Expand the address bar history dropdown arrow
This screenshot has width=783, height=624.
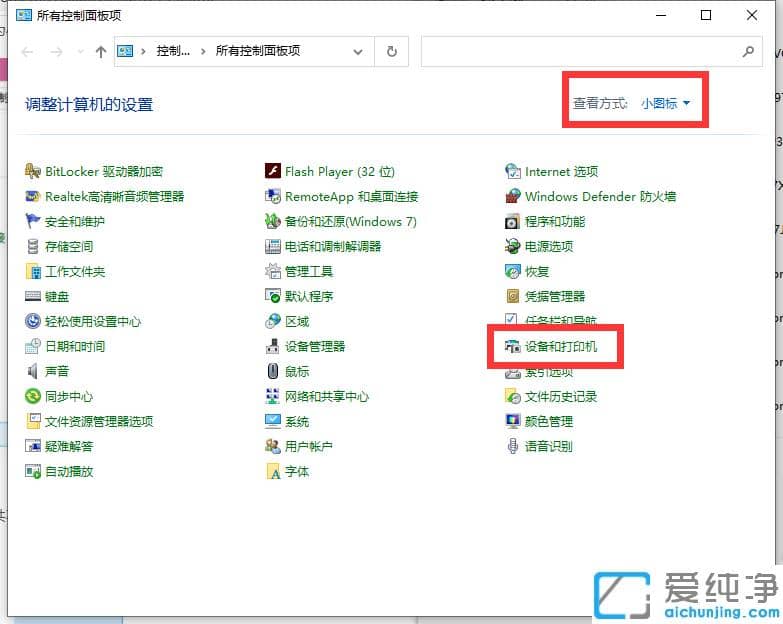click(x=358, y=51)
